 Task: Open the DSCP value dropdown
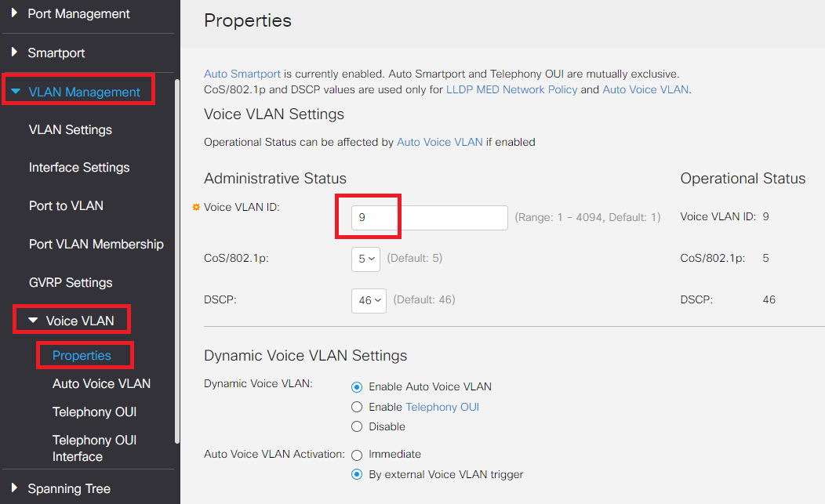click(369, 299)
